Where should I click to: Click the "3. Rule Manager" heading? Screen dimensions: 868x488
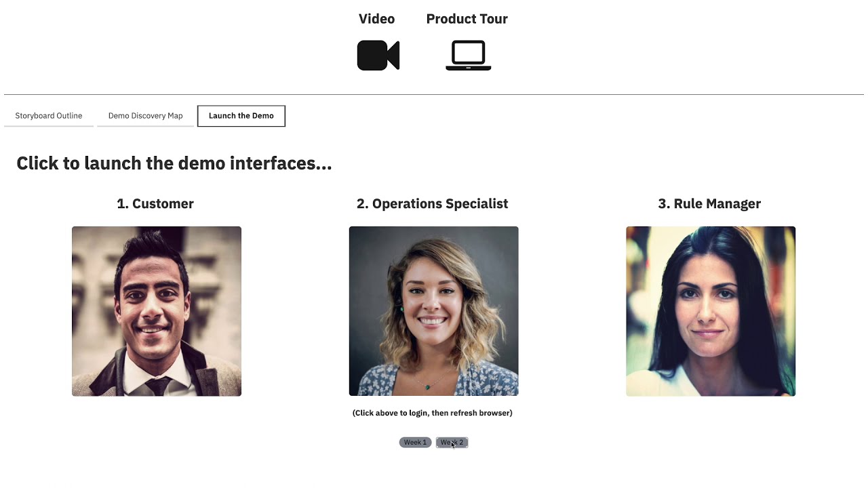coord(709,204)
